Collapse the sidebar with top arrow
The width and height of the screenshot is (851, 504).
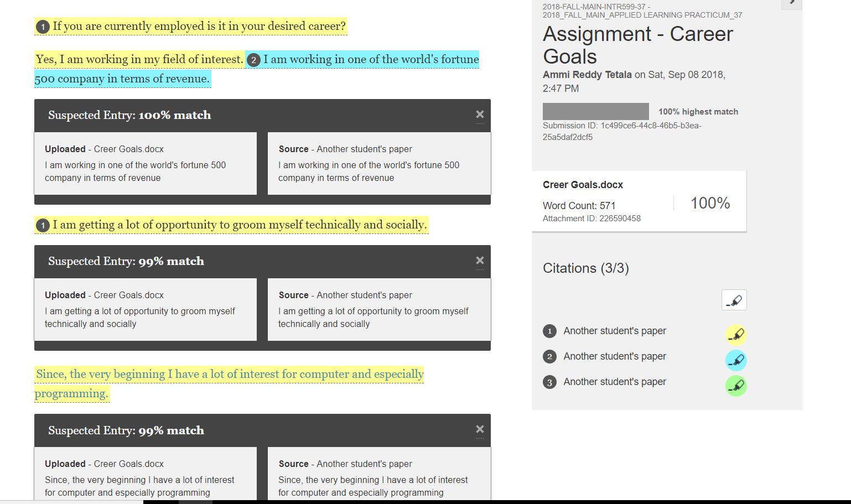pyautogui.click(x=792, y=3)
